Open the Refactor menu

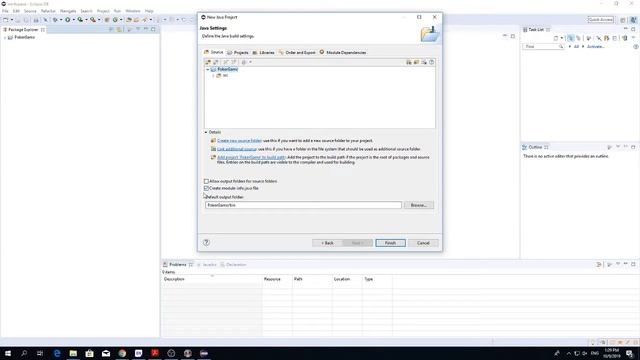pyautogui.click(x=48, y=11)
